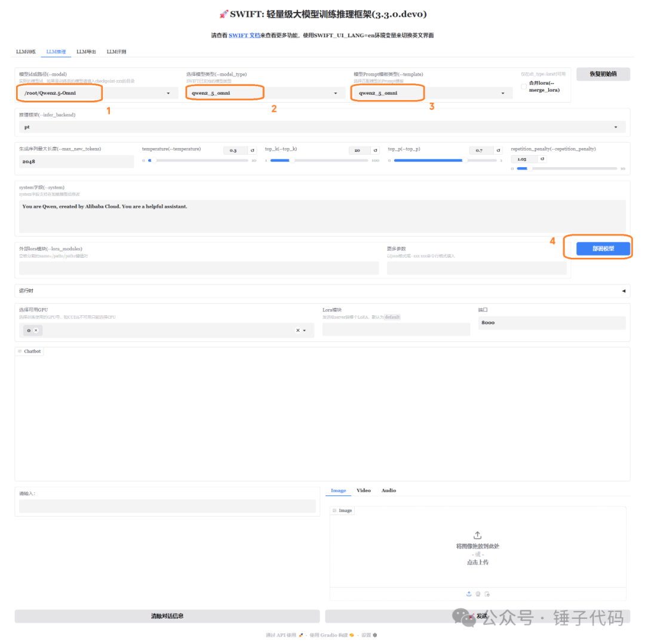
Task: Reset temperature value with its reset icon
Action: pyautogui.click(x=252, y=150)
